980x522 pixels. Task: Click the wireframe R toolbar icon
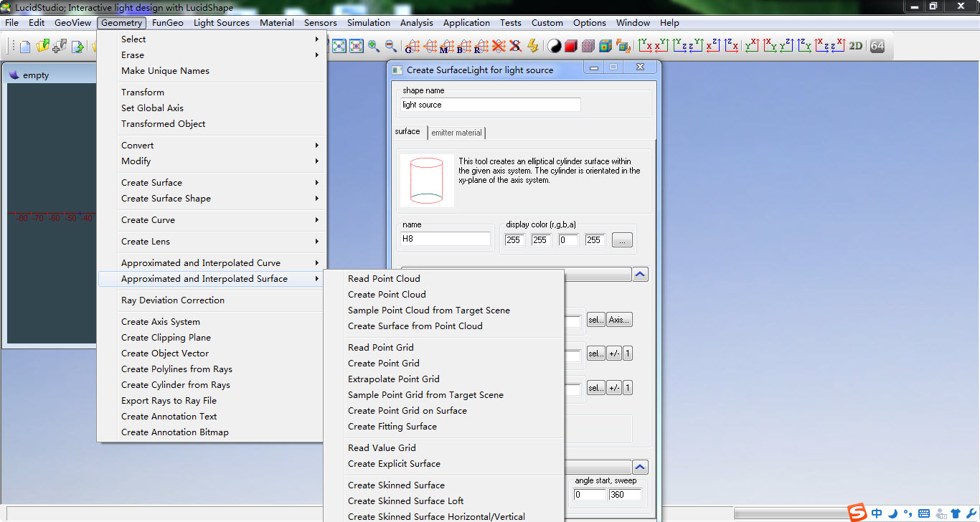pos(481,46)
